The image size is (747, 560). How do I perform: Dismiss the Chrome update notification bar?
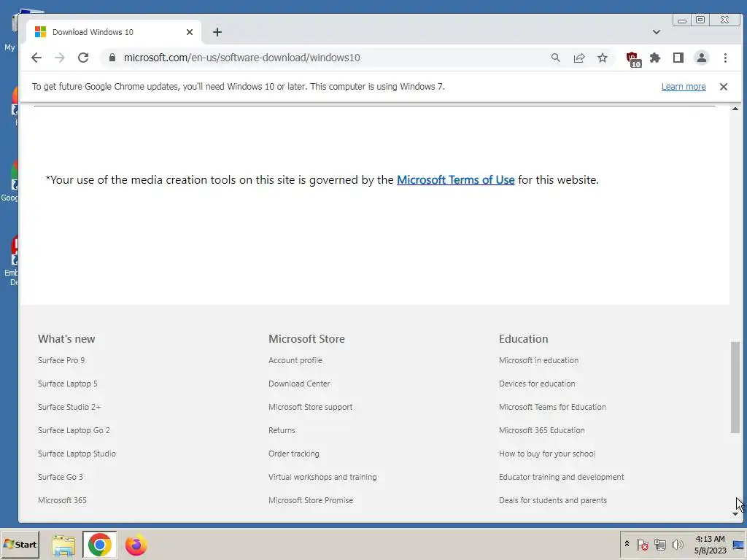click(723, 87)
